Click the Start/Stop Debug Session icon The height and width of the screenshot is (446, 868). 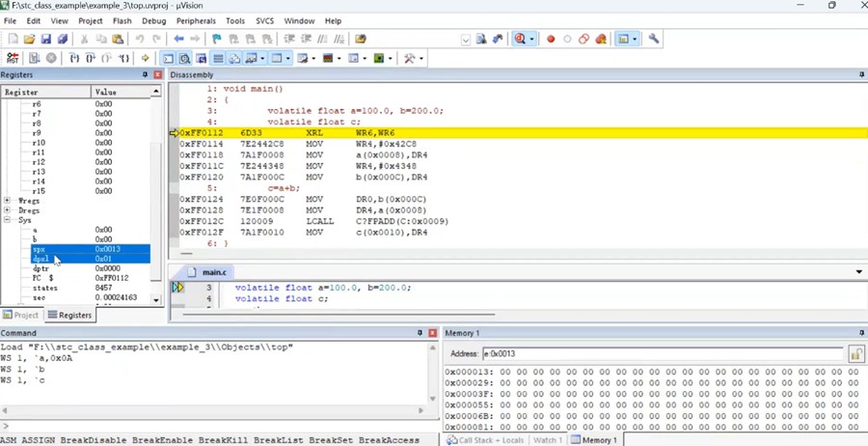(521, 39)
